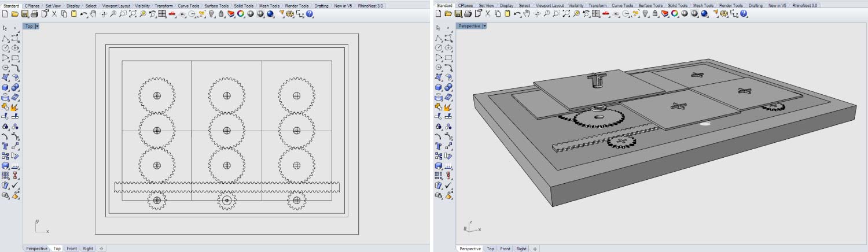Open Display tab in right Rhino window
The image size is (868, 252).
[x=506, y=5]
